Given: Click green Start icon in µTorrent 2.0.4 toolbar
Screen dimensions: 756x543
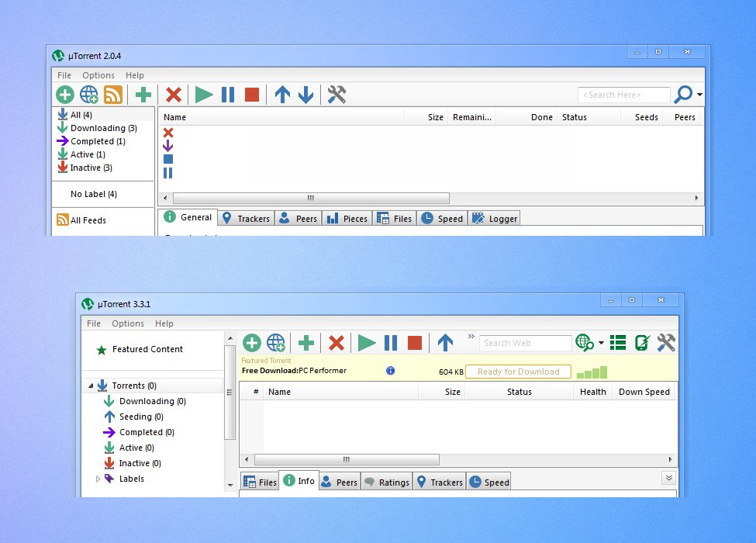Looking at the screenshot, I should click(204, 95).
